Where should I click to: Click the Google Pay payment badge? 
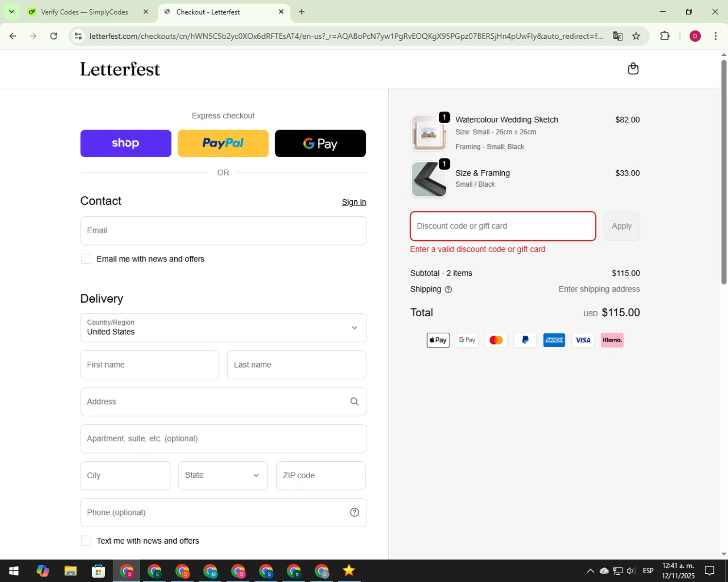tap(467, 340)
